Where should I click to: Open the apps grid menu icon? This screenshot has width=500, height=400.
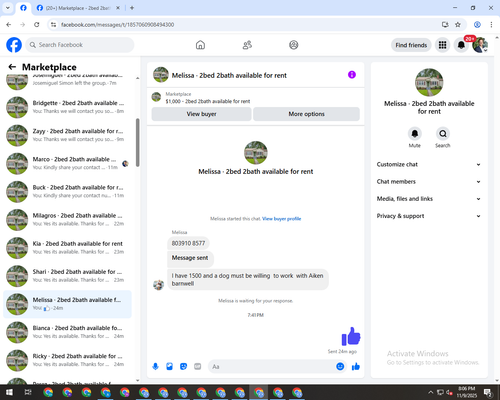442,45
